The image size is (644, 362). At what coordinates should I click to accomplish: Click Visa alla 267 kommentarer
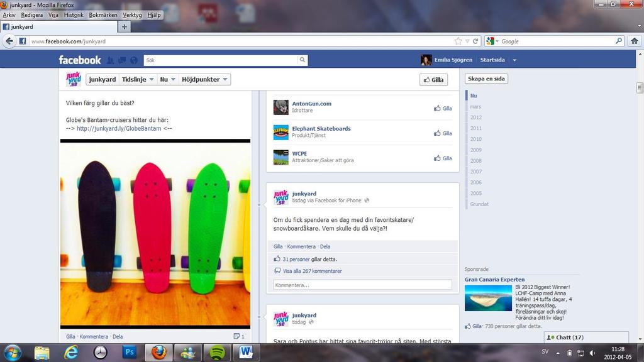point(312,271)
